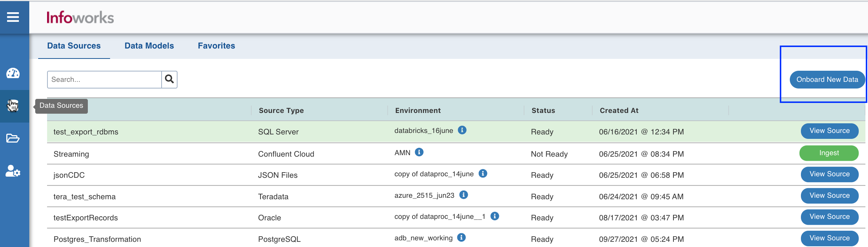The image size is (868, 247).
Task: Select the Postgres_Transformation source name
Action: click(97, 239)
